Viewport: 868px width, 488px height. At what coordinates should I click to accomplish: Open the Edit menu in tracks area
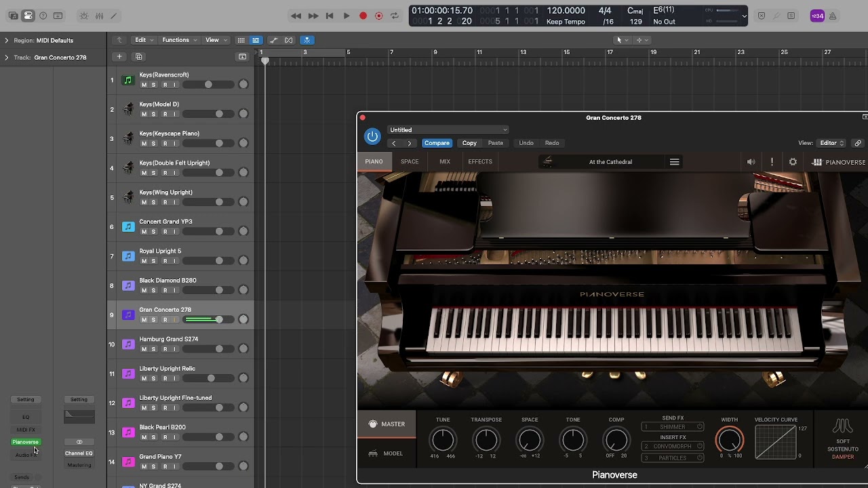pos(144,40)
